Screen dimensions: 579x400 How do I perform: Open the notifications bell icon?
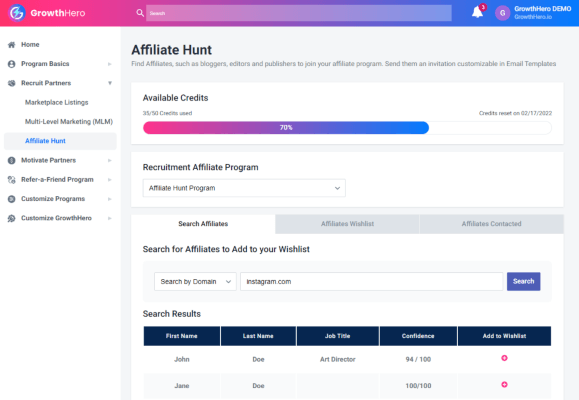[x=477, y=13]
